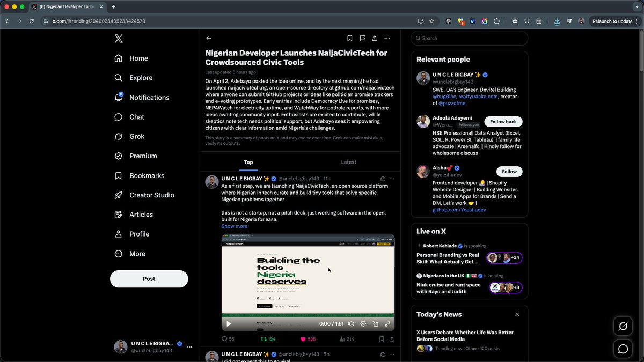Star the page with Chrome bookmark icon
This screenshot has width=644, height=362.
point(431,21)
